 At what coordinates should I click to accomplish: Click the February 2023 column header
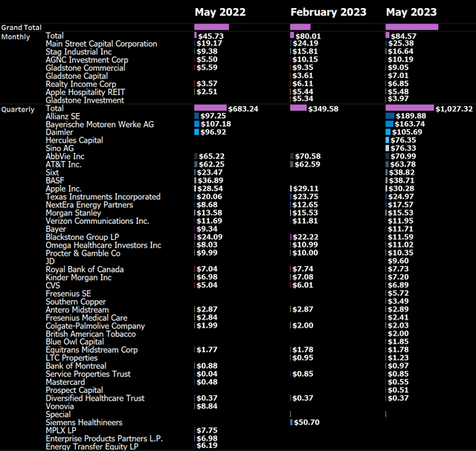329,12
